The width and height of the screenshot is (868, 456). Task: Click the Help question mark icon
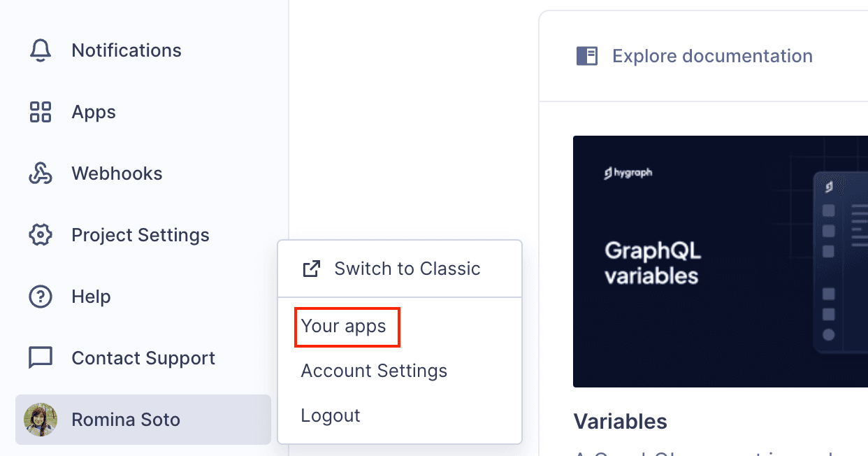(x=41, y=297)
